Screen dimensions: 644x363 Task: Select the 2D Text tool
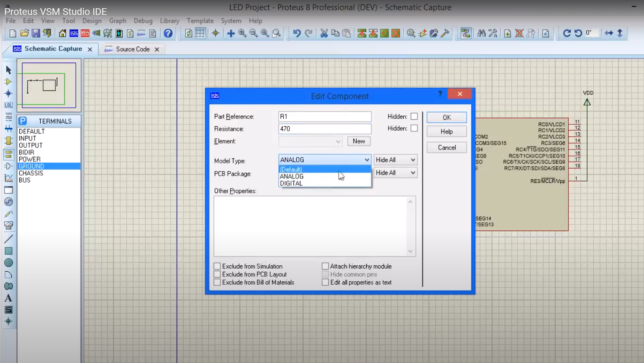tap(9, 298)
